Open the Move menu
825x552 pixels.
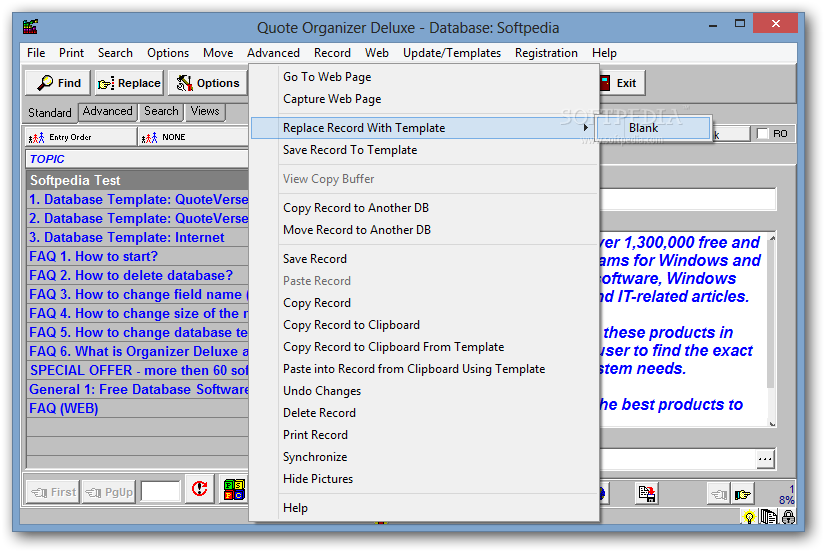(x=218, y=53)
